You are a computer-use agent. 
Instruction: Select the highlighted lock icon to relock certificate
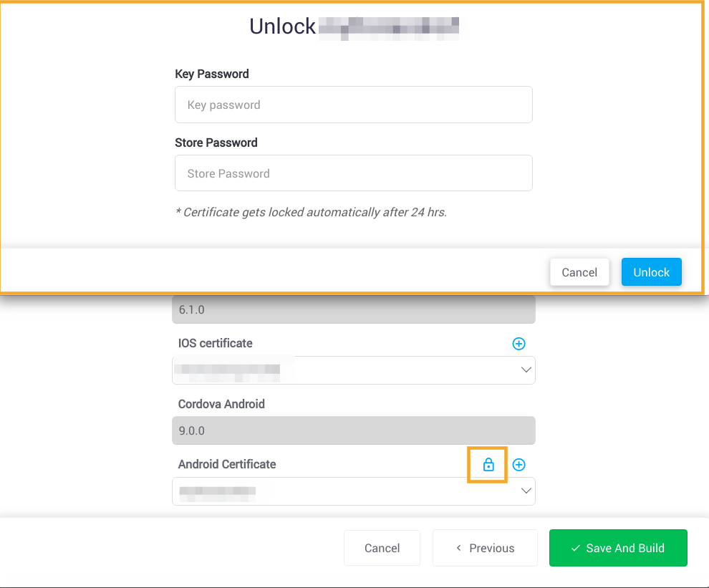[487, 464]
